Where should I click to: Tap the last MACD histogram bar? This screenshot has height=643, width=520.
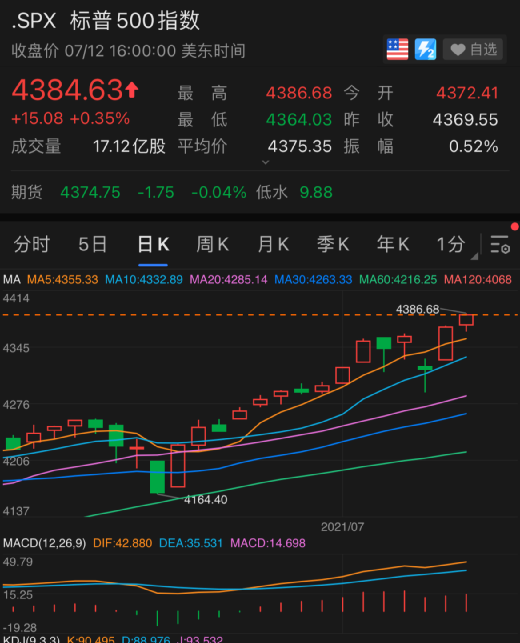[466, 602]
